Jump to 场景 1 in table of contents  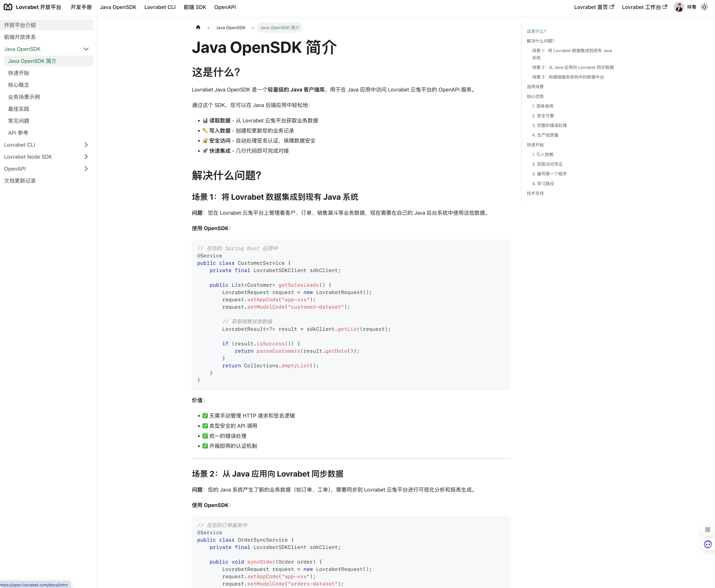pyautogui.click(x=572, y=54)
